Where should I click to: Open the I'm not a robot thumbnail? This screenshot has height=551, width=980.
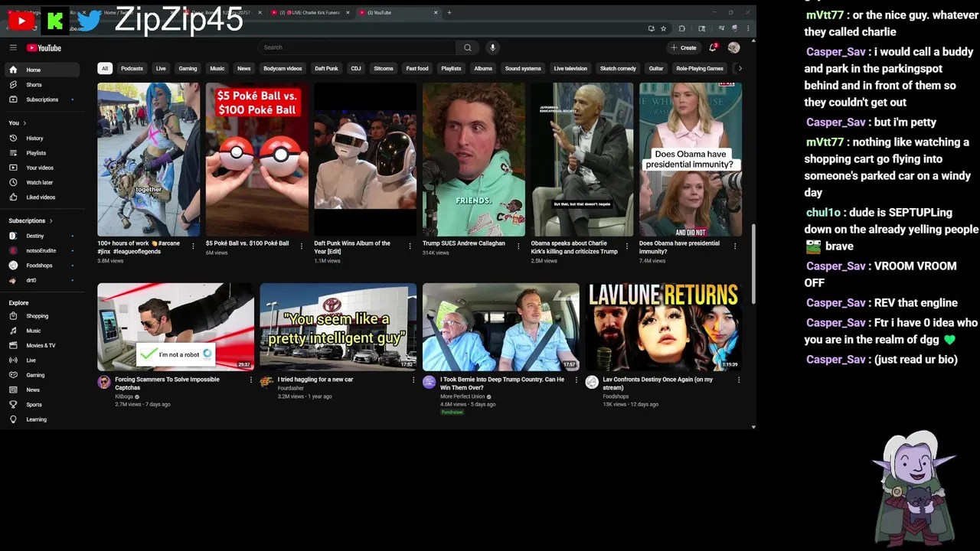[175, 327]
